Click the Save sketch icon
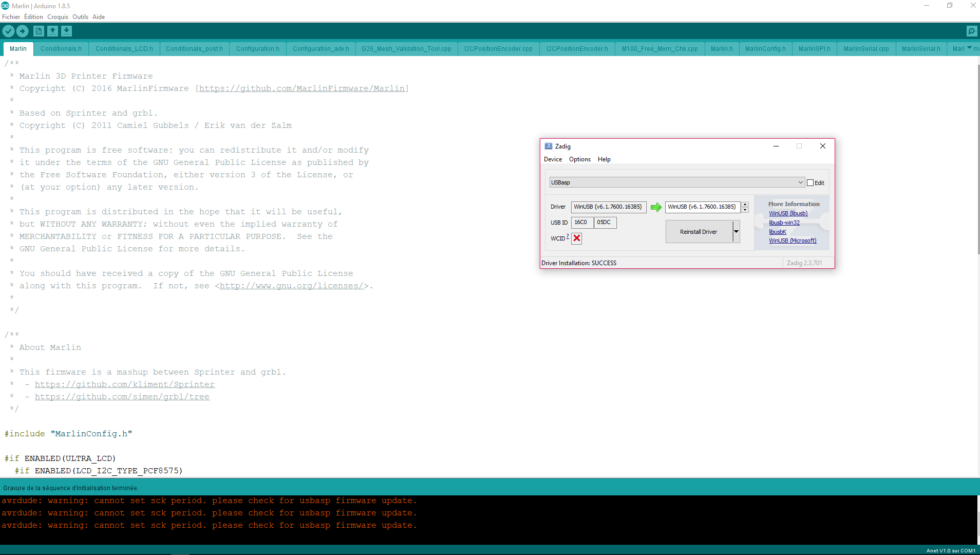Image resolution: width=980 pixels, height=555 pixels. 66,31
